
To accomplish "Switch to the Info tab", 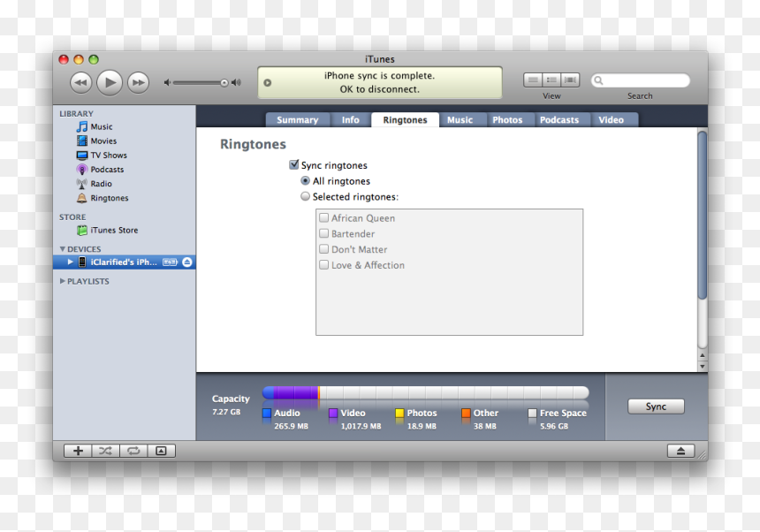I will (351, 119).
